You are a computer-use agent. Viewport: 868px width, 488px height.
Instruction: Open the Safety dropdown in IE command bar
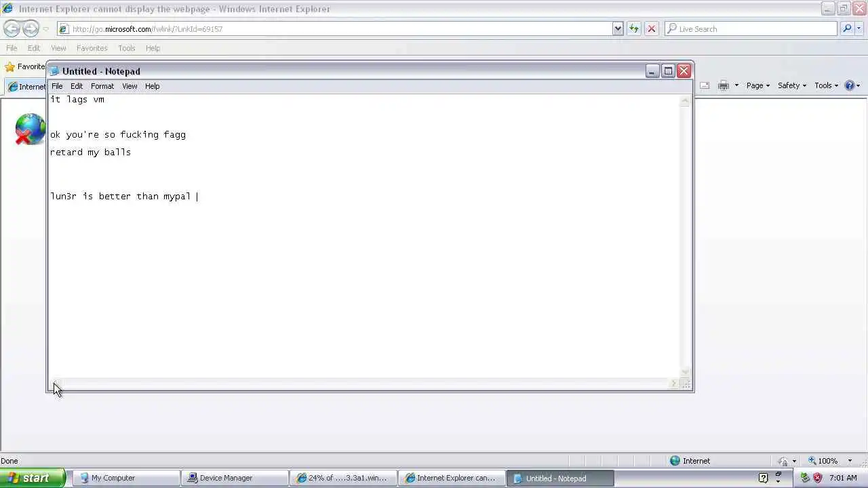click(792, 85)
